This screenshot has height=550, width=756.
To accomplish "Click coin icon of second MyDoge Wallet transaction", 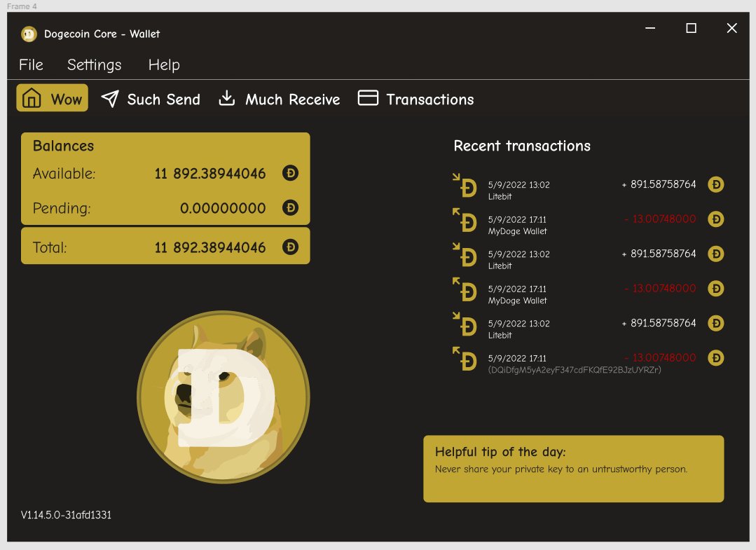I will (716, 289).
